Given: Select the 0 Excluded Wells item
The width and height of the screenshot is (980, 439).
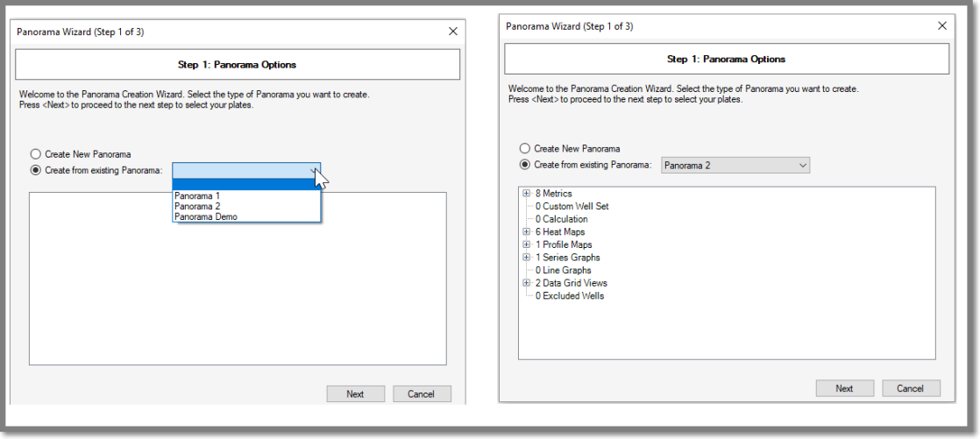Looking at the screenshot, I should coord(570,296).
